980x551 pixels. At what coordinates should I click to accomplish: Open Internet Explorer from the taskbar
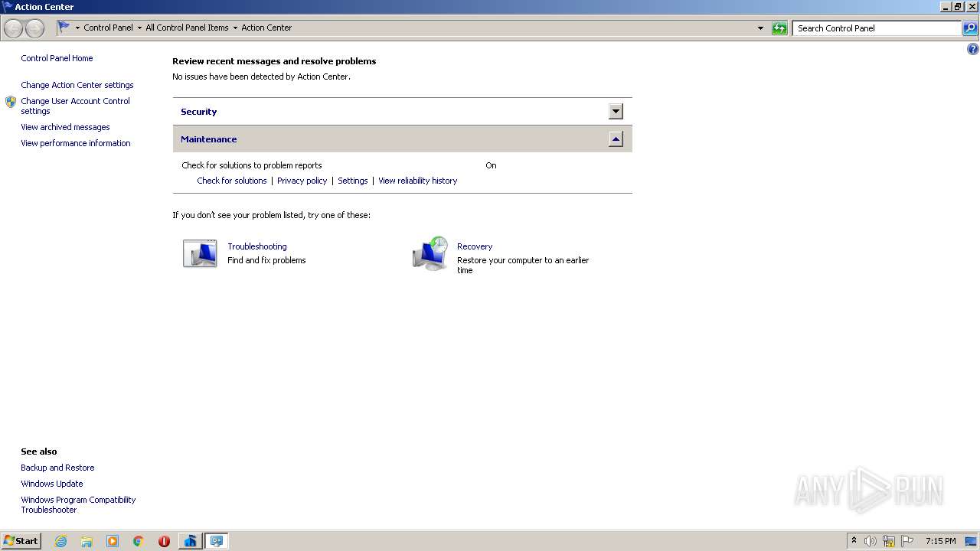pos(60,541)
